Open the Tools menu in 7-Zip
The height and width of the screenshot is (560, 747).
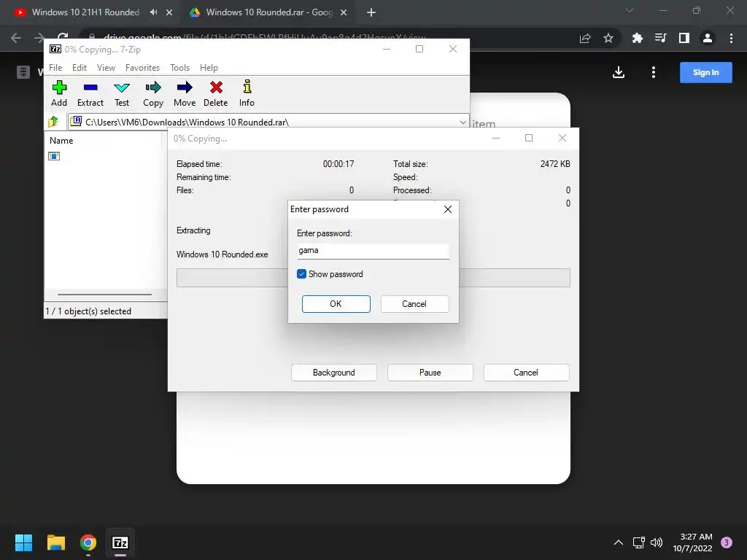coord(179,68)
